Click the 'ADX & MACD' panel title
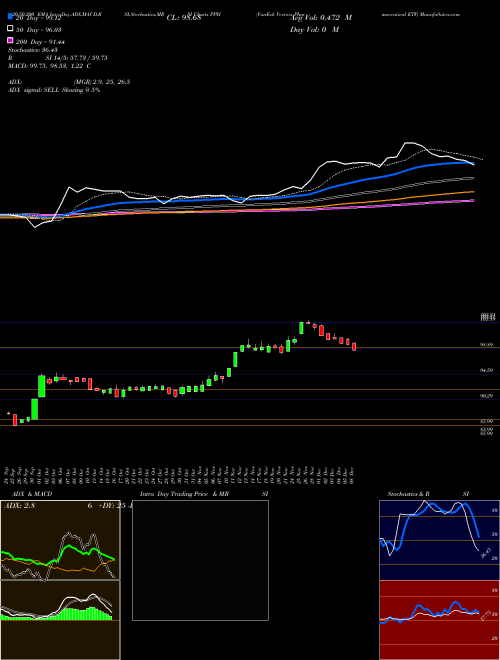 coord(32,494)
